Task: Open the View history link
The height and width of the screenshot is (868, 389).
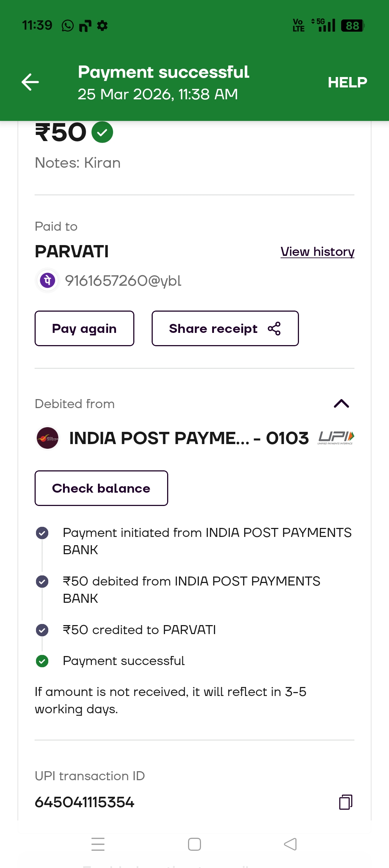Action: 317,252
